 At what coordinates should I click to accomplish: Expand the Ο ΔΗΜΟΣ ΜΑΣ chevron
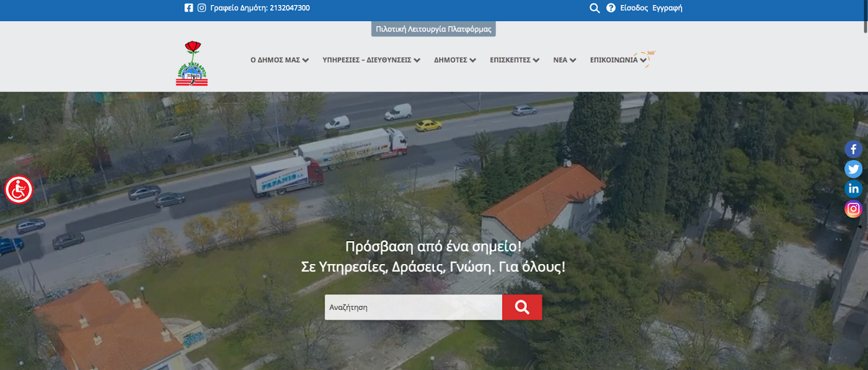coord(306,60)
